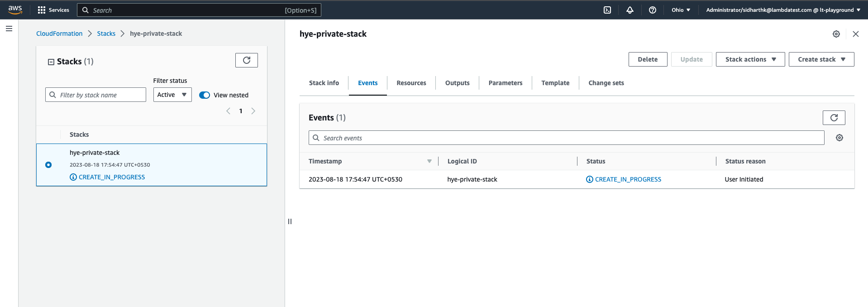Image resolution: width=868 pixels, height=307 pixels.
Task: Expand the Stack actions dropdown
Action: point(750,59)
